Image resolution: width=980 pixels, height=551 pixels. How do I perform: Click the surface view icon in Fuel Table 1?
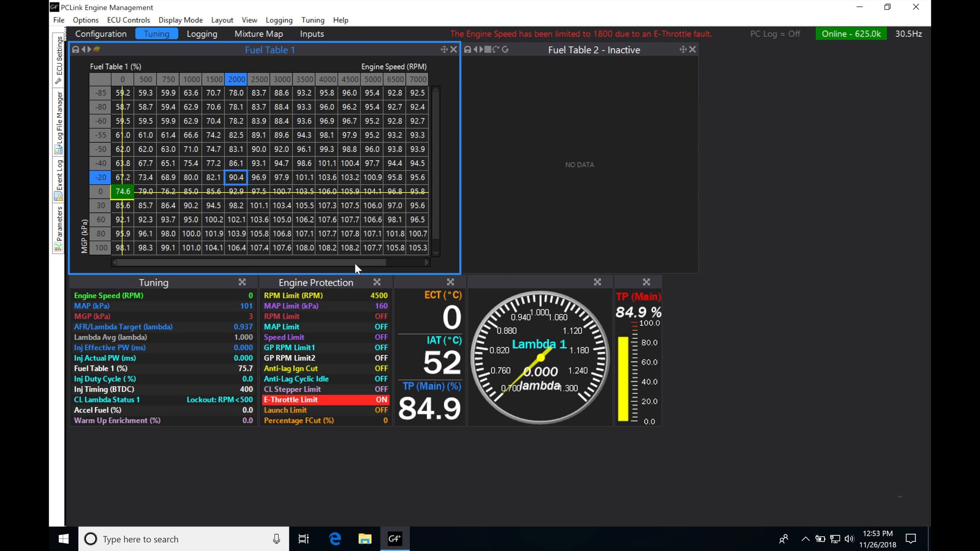96,49
